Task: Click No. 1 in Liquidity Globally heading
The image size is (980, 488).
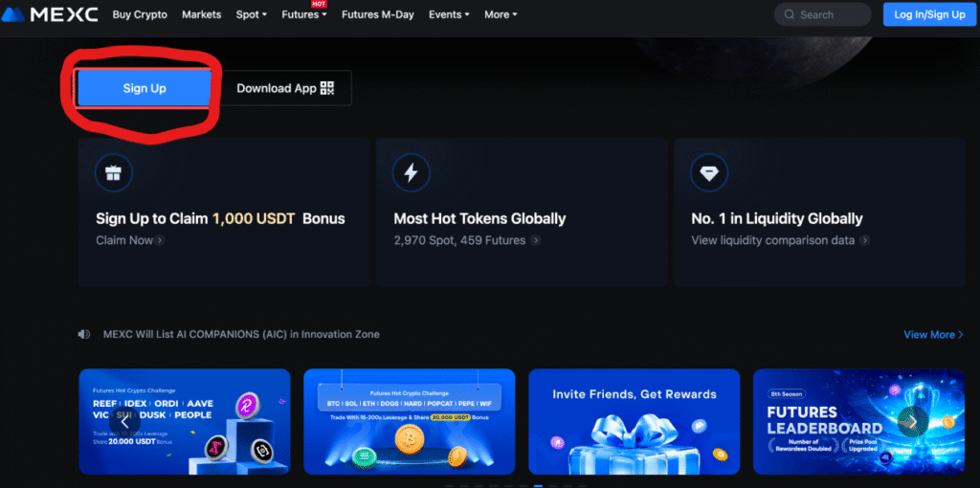Action: (x=777, y=219)
